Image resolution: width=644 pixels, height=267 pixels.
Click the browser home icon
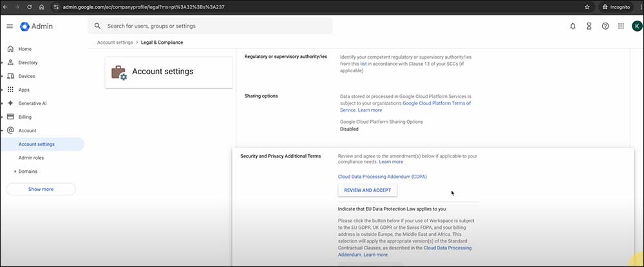(x=42, y=7)
